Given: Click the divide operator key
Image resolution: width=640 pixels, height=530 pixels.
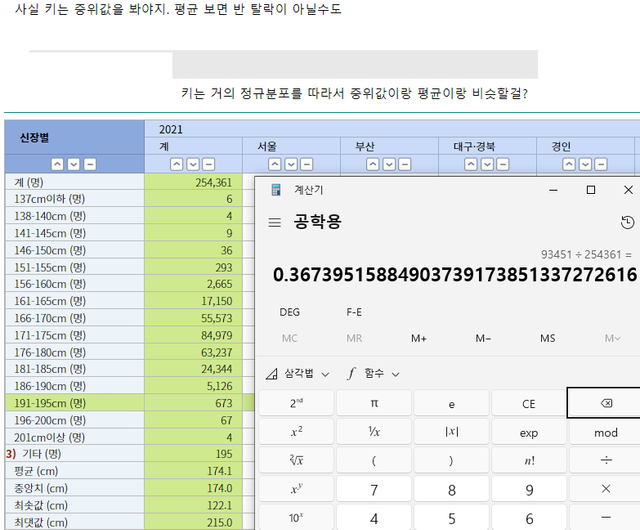Looking at the screenshot, I should (605, 461).
